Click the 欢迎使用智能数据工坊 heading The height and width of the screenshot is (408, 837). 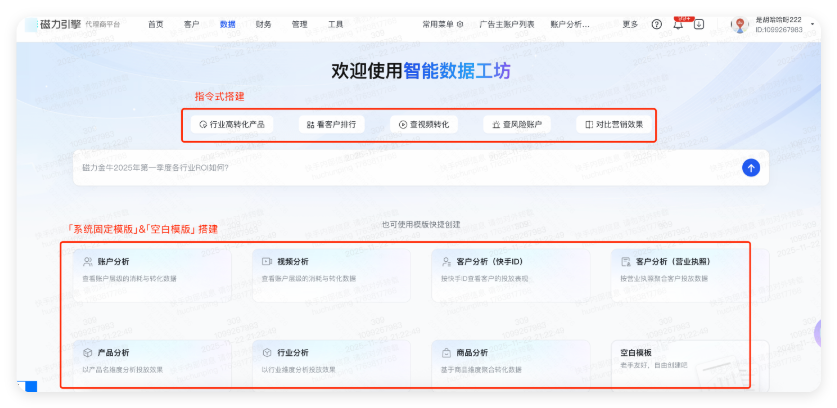pyautogui.click(x=421, y=71)
